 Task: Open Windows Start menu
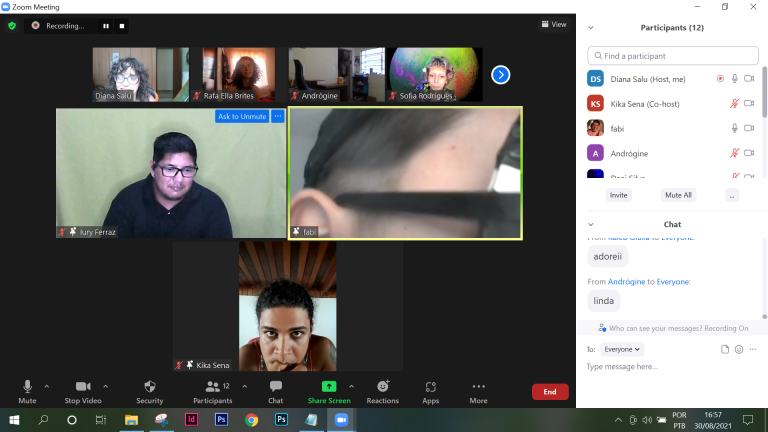tap(14, 420)
